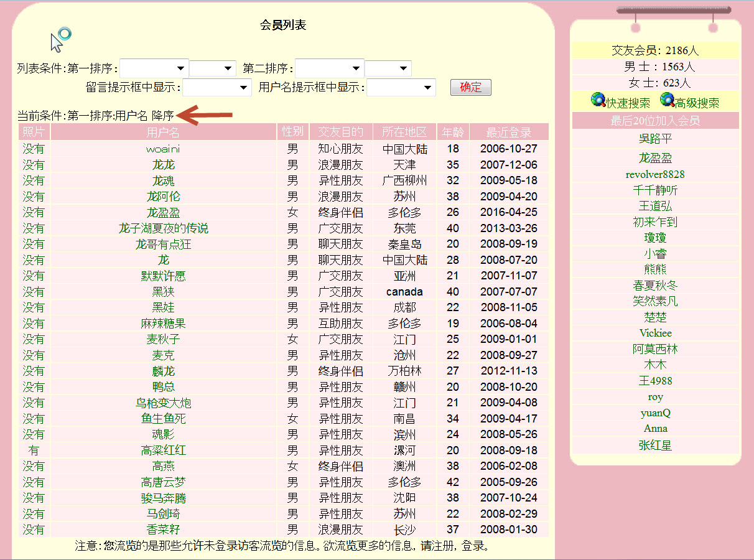The width and height of the screenshot is (754, 560).
Task: Expand the 第二排序 order dropdown
Action: click(388, 68)
